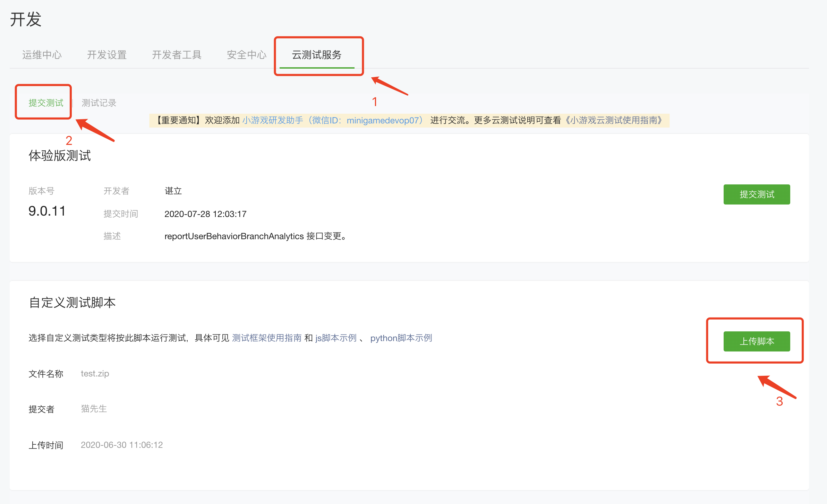This screenshot has width=827, height=504.
Task: Open the 开发者工具 tab
Action: point(177,55)
